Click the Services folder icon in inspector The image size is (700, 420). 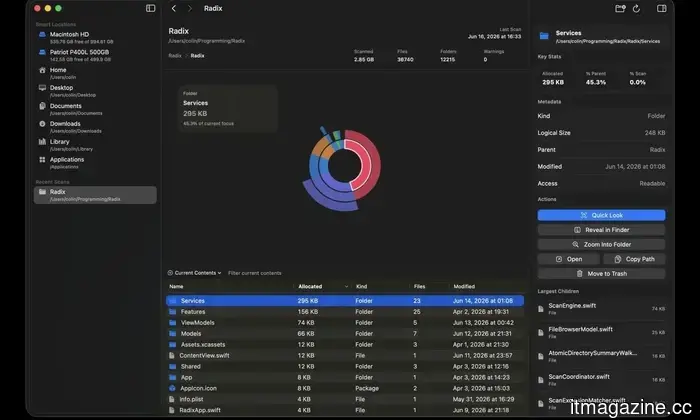coord(544,36)
